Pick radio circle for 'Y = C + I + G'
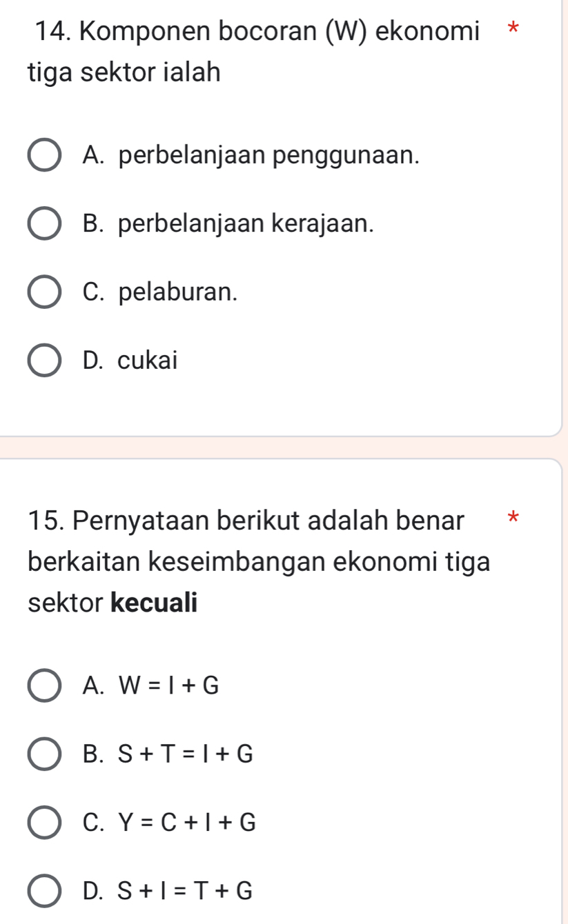Image resolution: width=568 pixels, height=924 pixels. click(x=44, y=823)
